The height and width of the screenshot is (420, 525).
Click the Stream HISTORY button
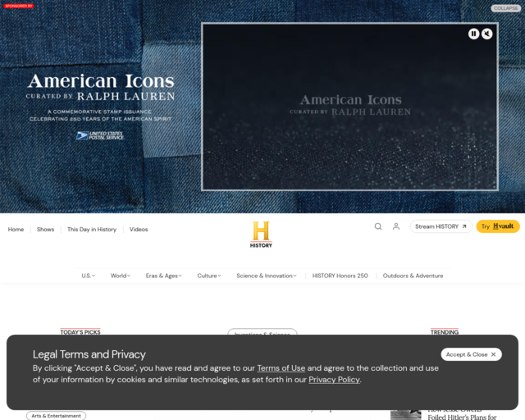click(441, 226)
